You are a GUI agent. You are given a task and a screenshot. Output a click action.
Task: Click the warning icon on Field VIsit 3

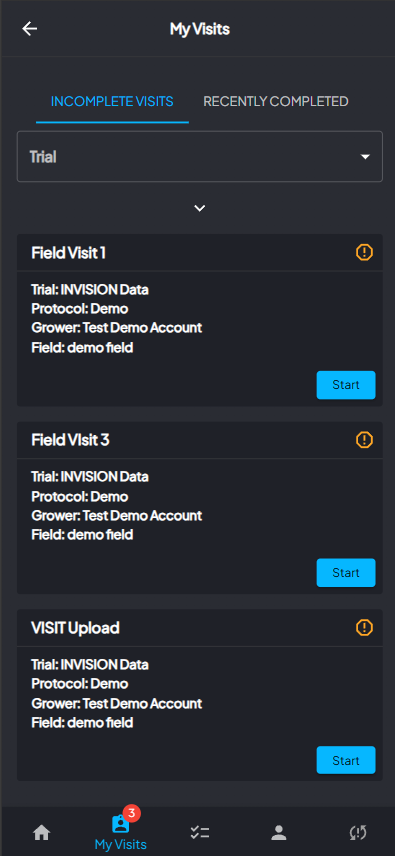(x=364, y=439)
